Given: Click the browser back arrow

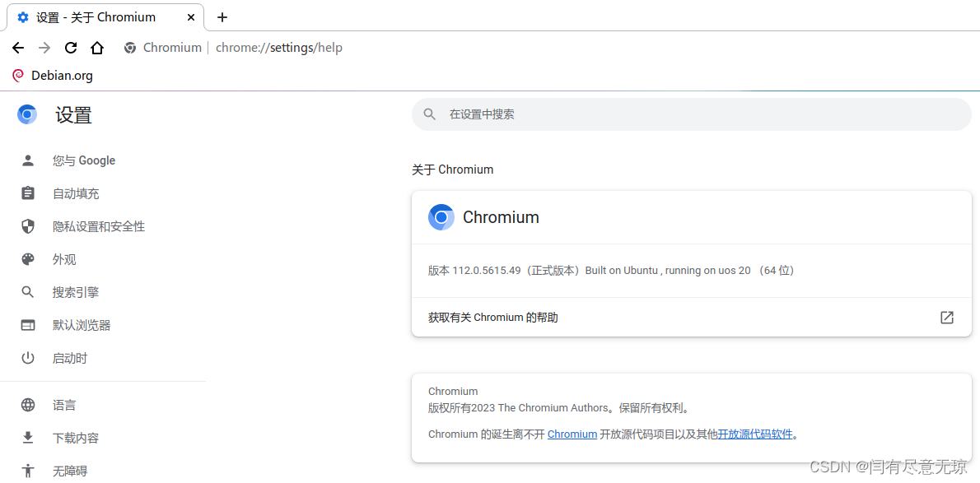Looking at the screenshot, I should pyautogui.click(x=18, y=48).
